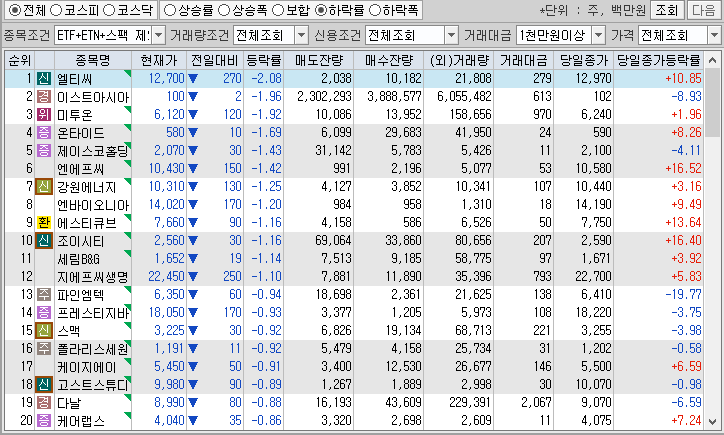Click the vertical scrollbar thumb
The height and width of the screenshot is (435, 724).
(x=712, y=102)
